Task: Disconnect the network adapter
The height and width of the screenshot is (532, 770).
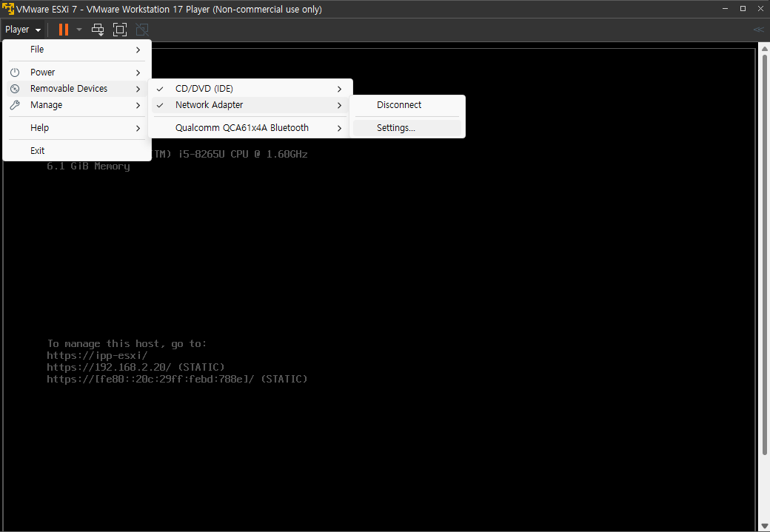Action: (x=407, y=105)
